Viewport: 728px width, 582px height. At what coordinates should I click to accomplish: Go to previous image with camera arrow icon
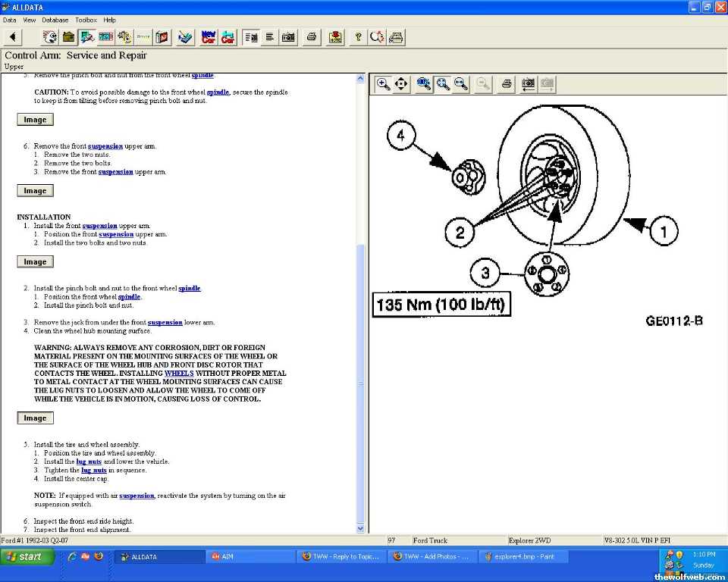coord(528,84)
